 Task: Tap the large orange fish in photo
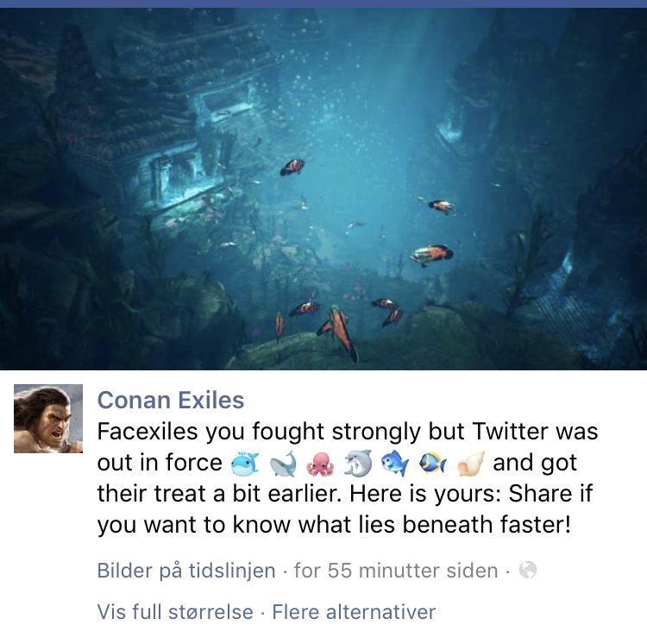coord(431,254)
